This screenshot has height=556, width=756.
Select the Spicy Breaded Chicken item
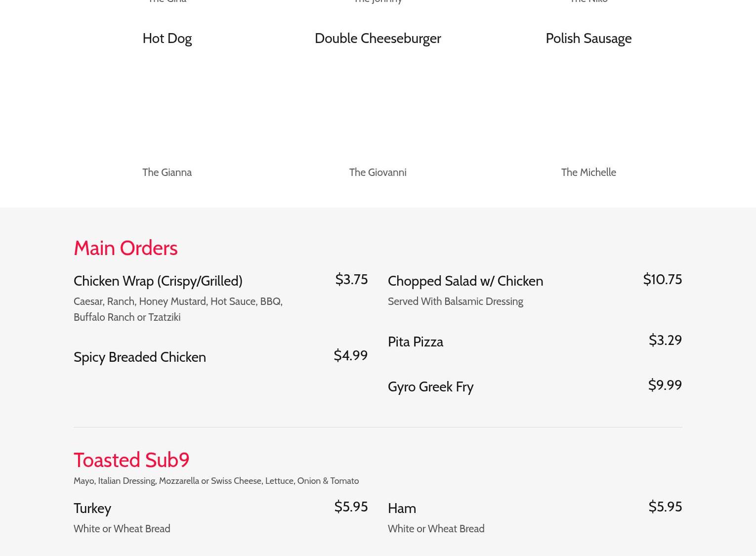point(140,357)
